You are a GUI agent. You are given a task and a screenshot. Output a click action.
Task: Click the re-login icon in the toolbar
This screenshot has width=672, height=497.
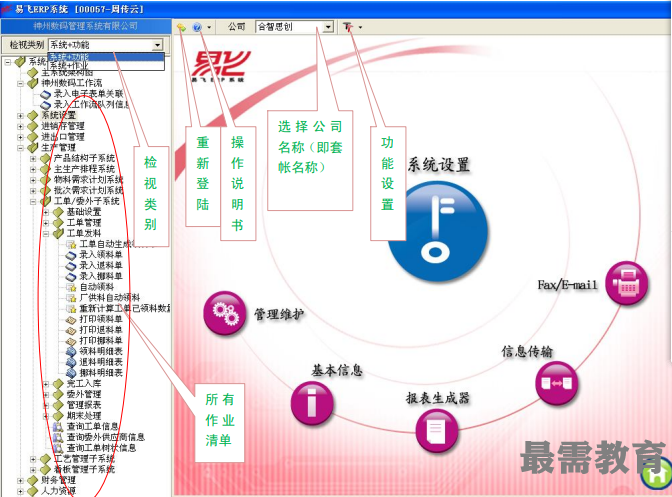(181, 27)
